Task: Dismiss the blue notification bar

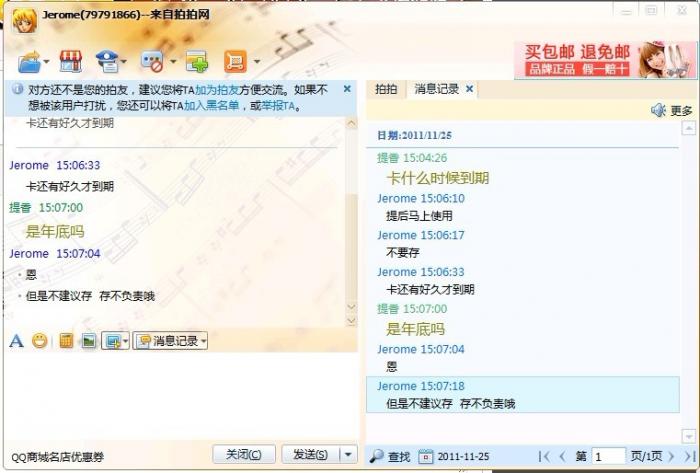Action: (347, 89)
